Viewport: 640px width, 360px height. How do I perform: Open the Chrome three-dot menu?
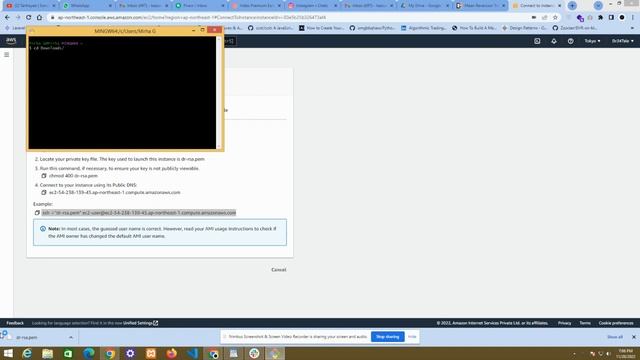point(633,18)
